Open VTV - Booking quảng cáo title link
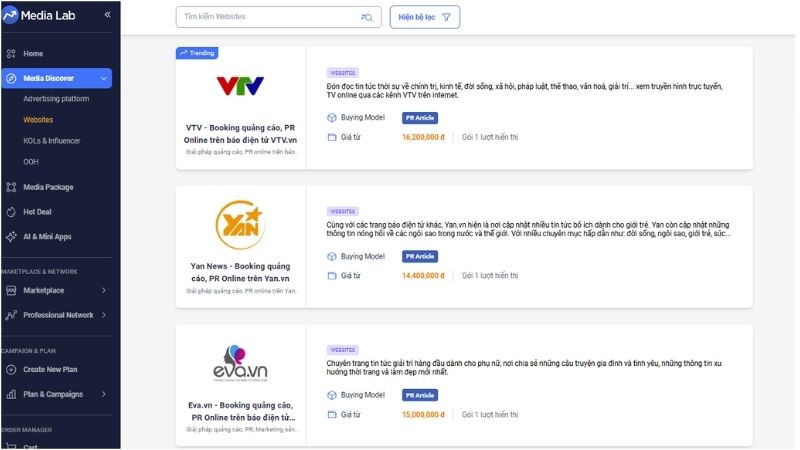This screenshot has width=800, height=450. [x=240, y=134]
